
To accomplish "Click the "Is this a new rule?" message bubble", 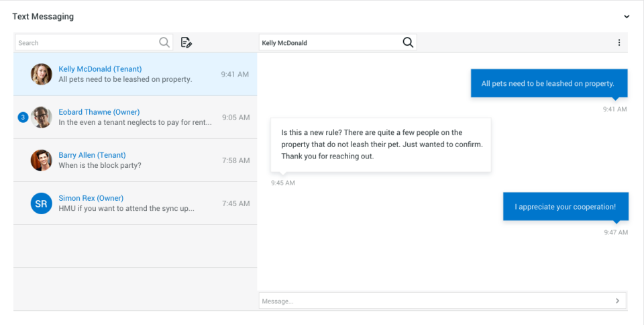I will 381,144.
